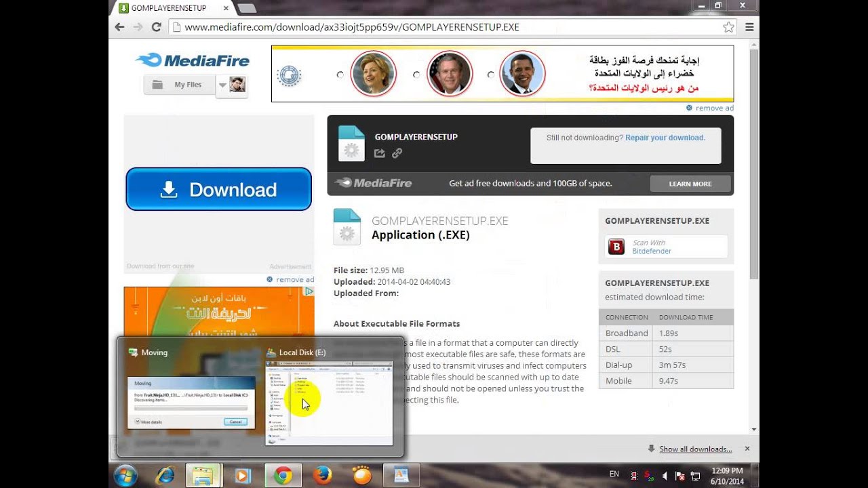Open the Windows Start orb
The width and height of the screenshot is (868, 488).
pos(126,476)
